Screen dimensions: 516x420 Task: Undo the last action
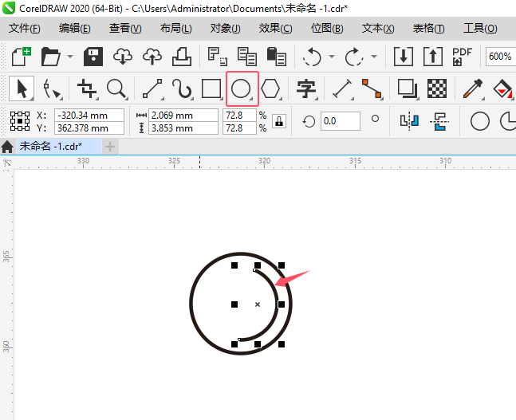click(312, 57)
